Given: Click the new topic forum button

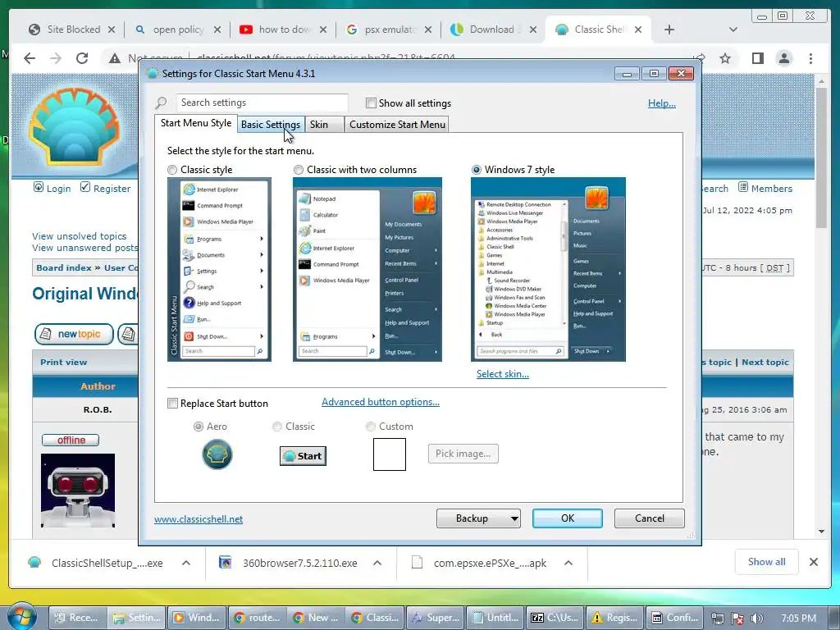Looking at the screenshot, I should [x=74, y=334].
